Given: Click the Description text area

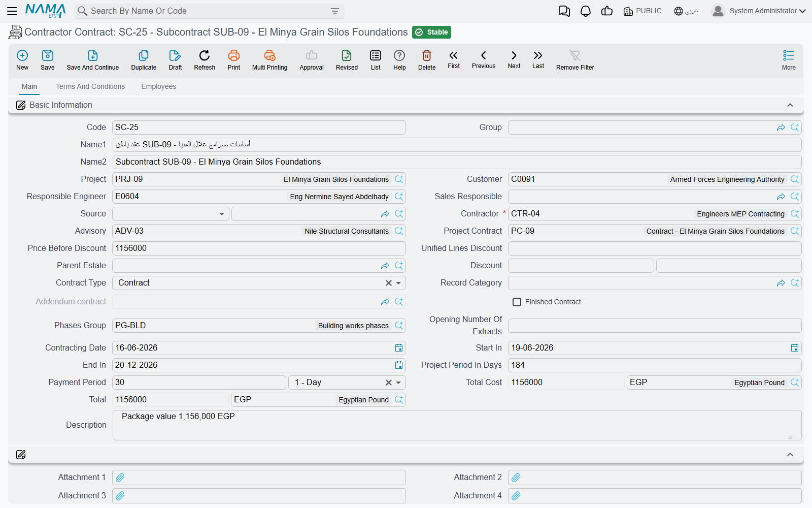Looking at the screenshot, I should (457, 425).
